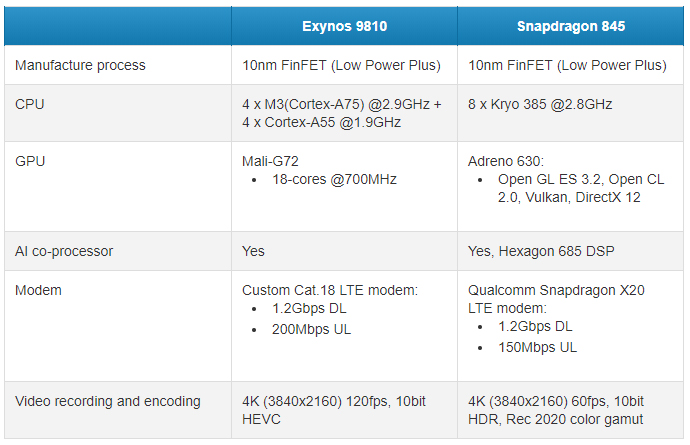Image resolution: width=690 pixels, height=445 pixels.
Task: Click the 8 x Kryo 385 CPU text
Action: [540, 104]
